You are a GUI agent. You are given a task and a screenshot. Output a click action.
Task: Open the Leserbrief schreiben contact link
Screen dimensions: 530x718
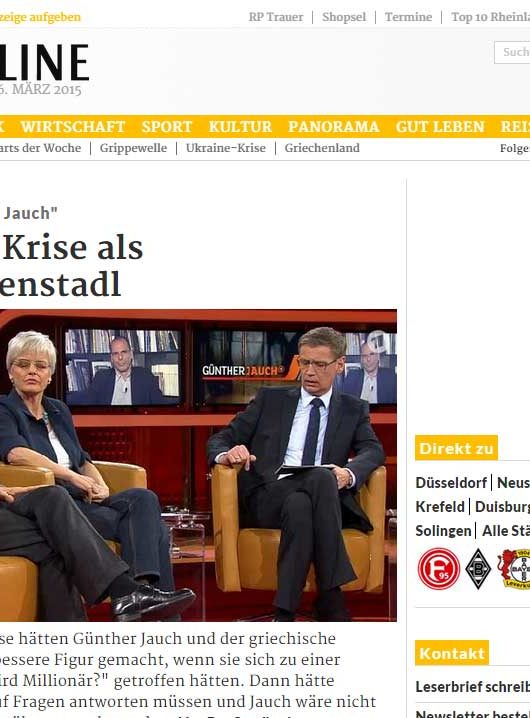[473, 687]
